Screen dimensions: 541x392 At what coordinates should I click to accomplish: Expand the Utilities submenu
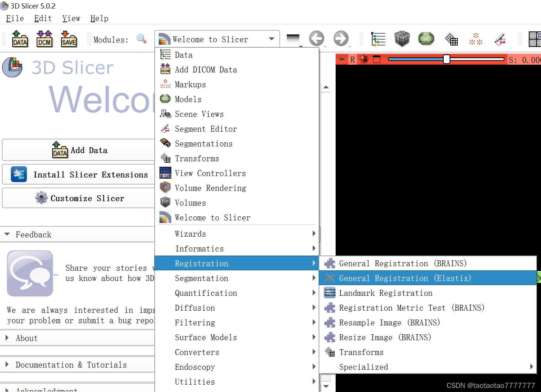coord(237,382)
